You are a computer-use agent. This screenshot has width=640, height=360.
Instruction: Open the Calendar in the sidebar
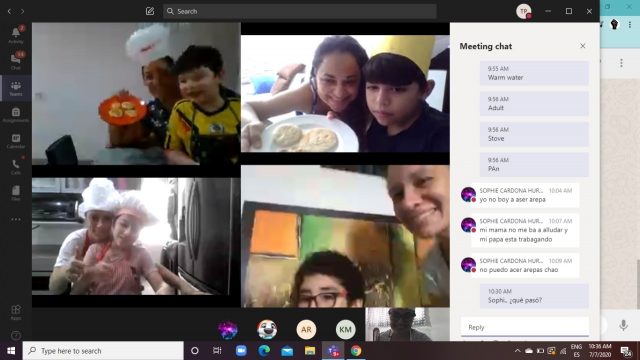click(x=16, y=141)
